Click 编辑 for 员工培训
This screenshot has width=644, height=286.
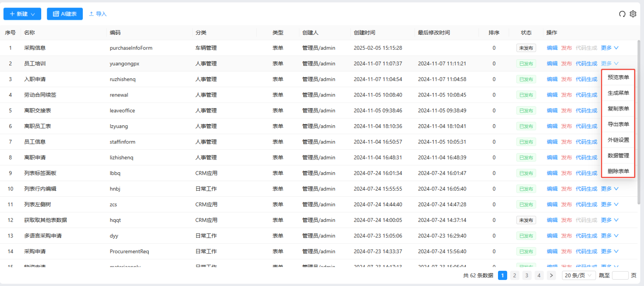tap(552, 64)
